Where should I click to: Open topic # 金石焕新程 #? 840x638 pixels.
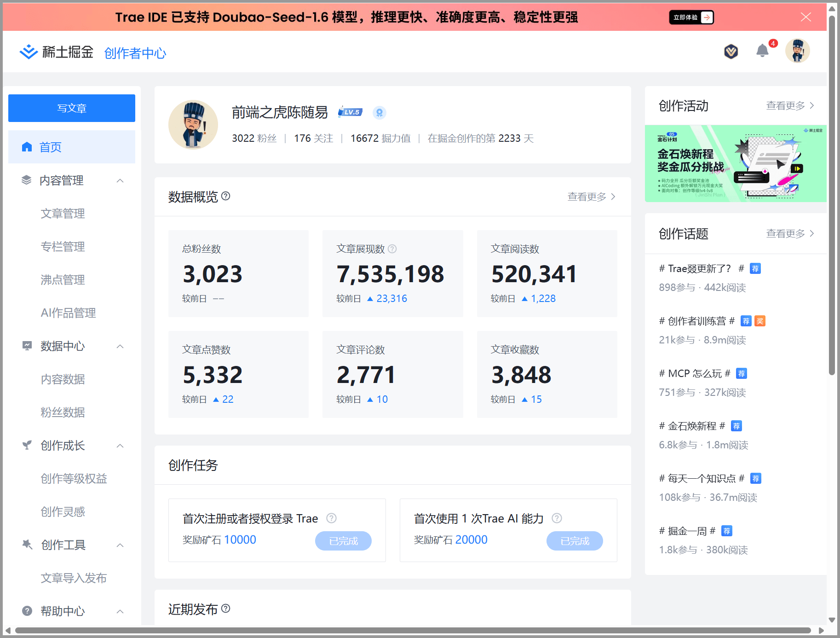[x=692, y=426]
